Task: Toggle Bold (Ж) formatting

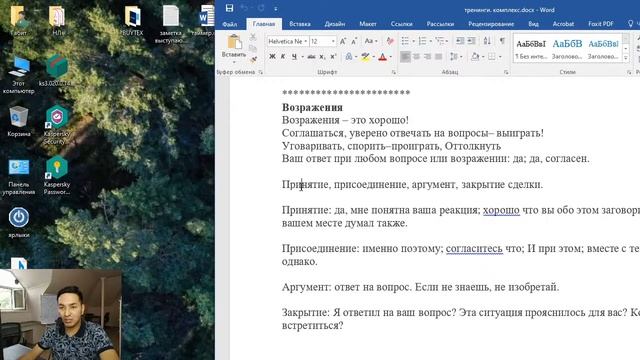Action: click(x=272, y=57)
